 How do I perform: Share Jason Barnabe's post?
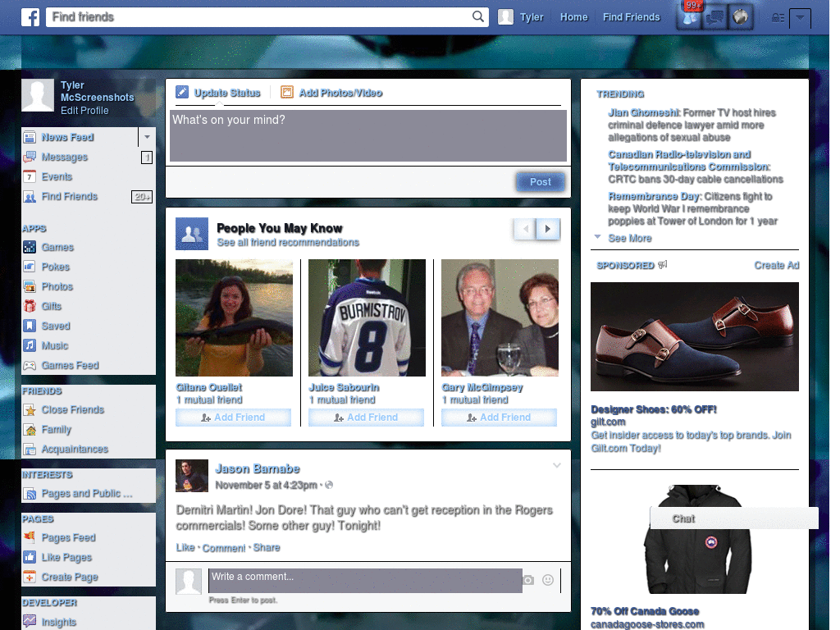[267, 547]
